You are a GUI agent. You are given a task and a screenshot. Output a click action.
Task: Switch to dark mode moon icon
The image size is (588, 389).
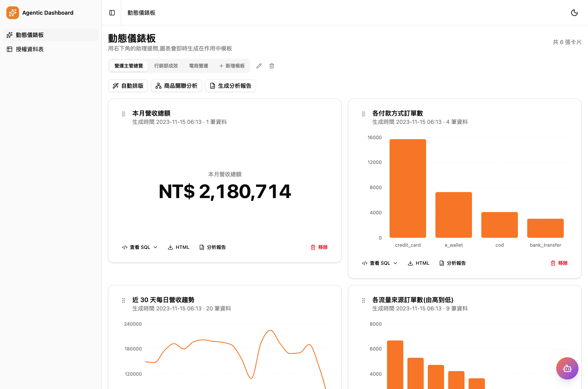tap(574, 13)
